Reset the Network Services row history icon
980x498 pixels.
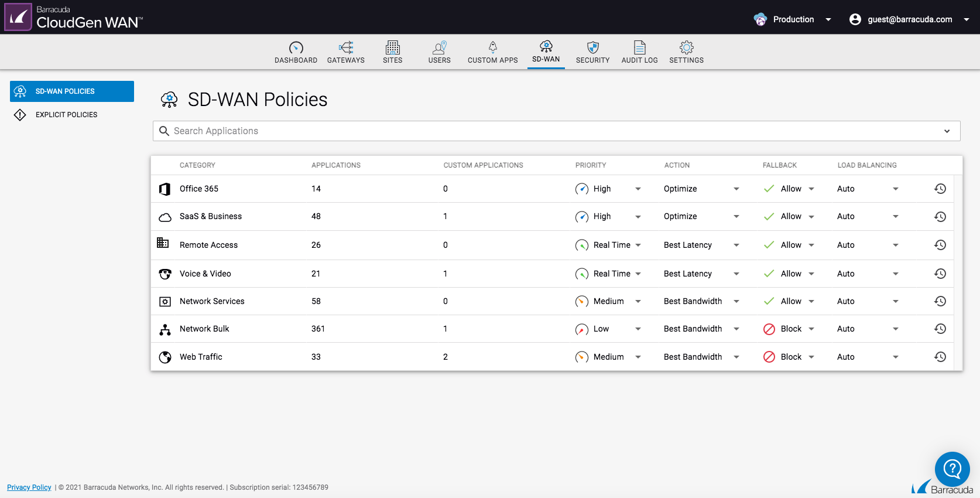tap(940, 301)
